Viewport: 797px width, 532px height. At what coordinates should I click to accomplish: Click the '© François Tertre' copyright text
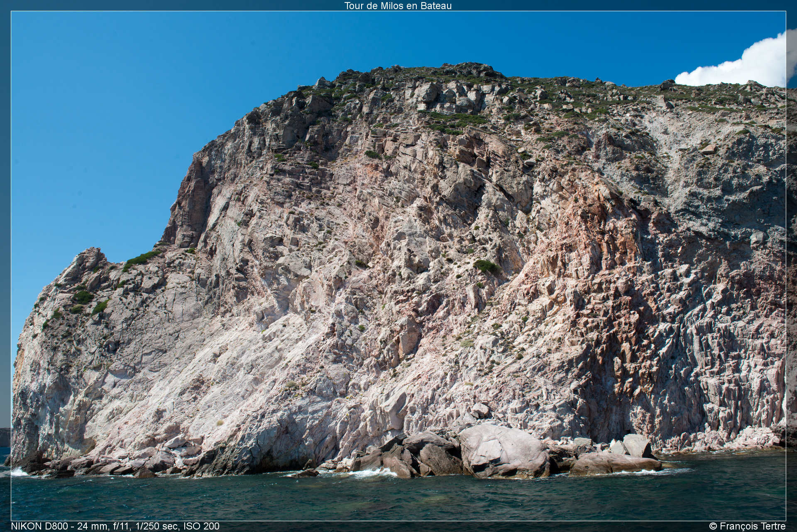(x=747, y=526)
